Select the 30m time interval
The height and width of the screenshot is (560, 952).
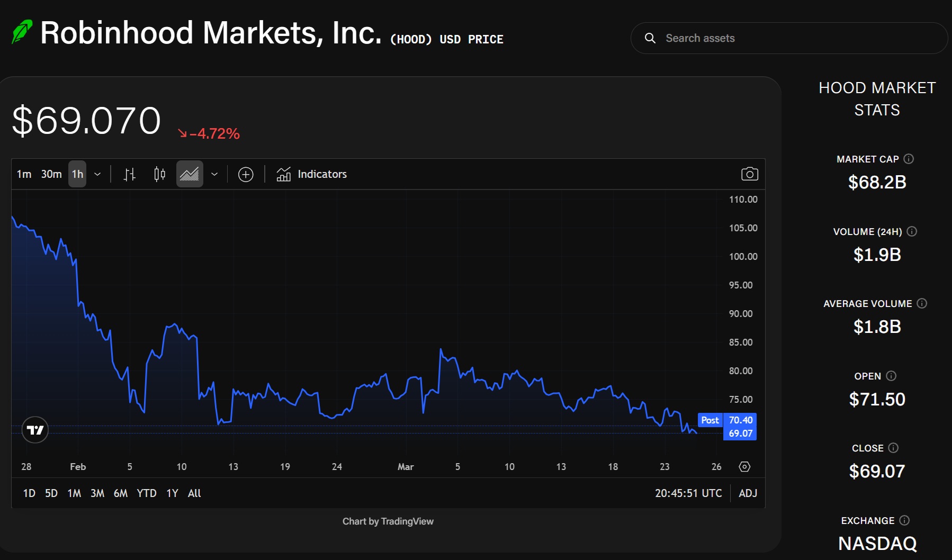point(51,174)
